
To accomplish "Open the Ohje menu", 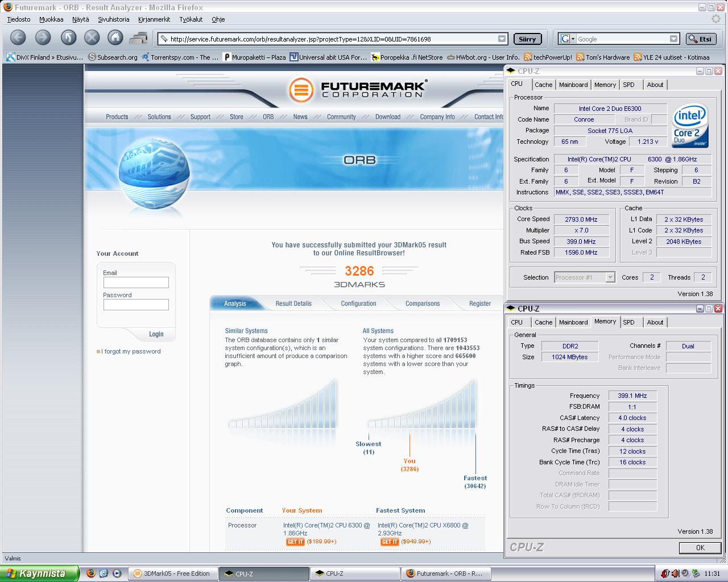I will pyautogui.click(x=218, y=19).
